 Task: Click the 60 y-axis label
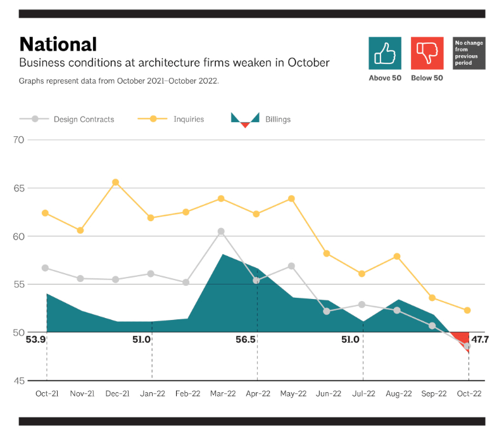pos(18,236)
